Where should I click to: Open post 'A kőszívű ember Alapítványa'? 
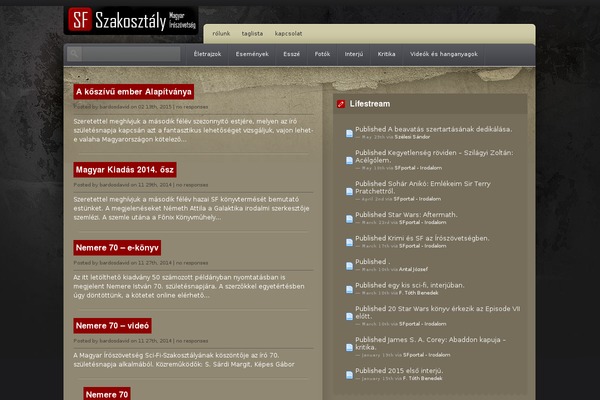pos(134,92)
